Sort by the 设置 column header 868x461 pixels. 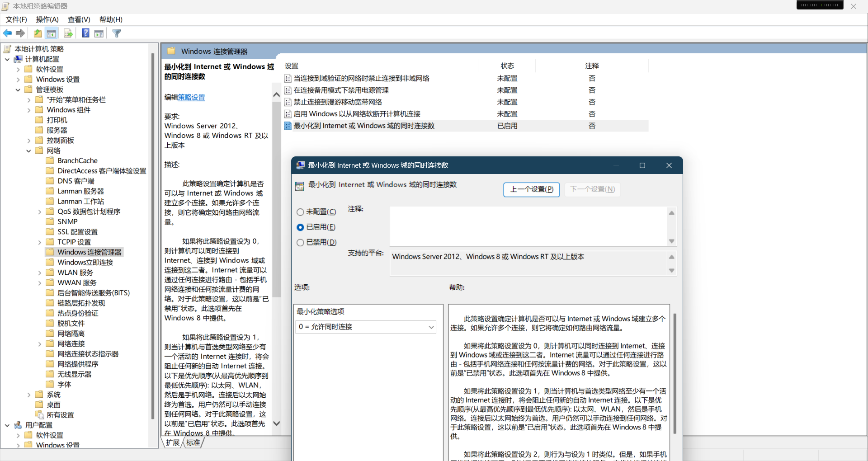(292, 66)
